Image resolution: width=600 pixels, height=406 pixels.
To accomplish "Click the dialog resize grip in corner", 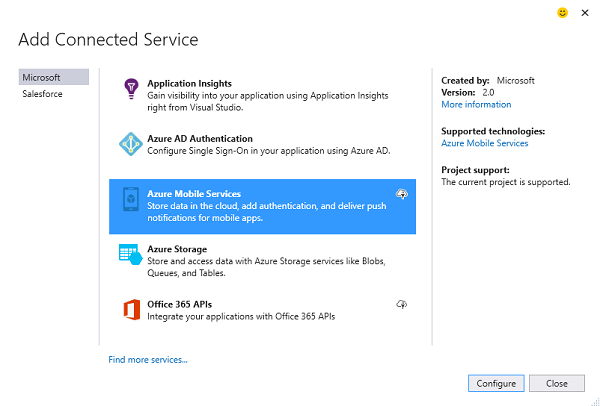I will coord(595,401).
